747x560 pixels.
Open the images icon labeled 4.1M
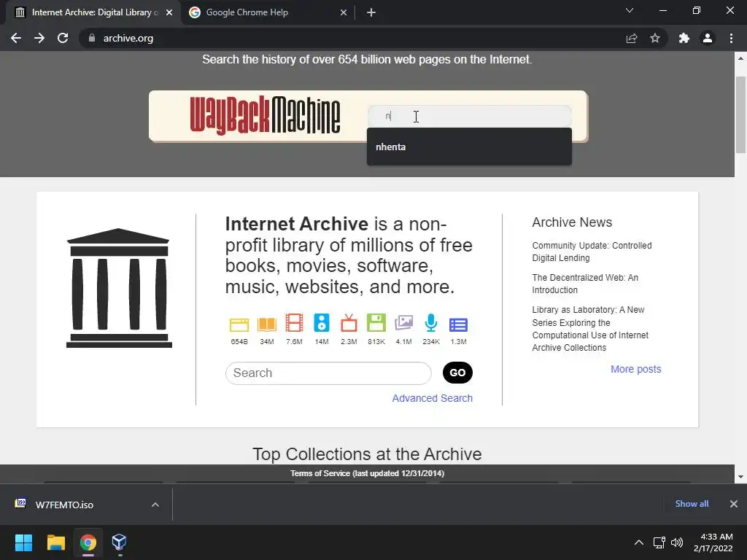click(403, 323)
